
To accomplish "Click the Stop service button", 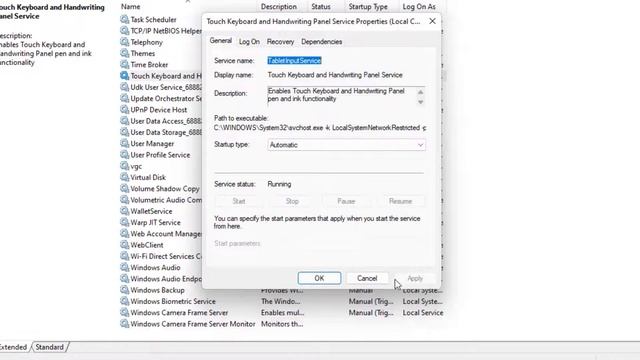I will [x=292, y=201].
